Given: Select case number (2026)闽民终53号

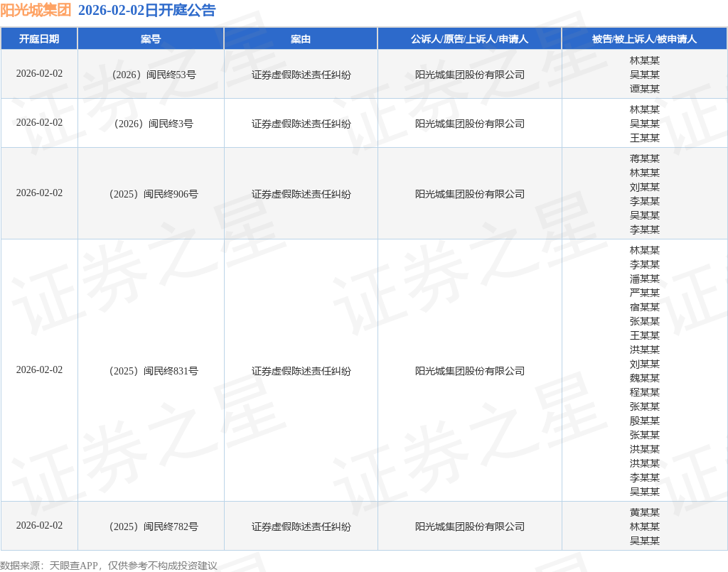Looking at the screenshot, I should (151, 75).
